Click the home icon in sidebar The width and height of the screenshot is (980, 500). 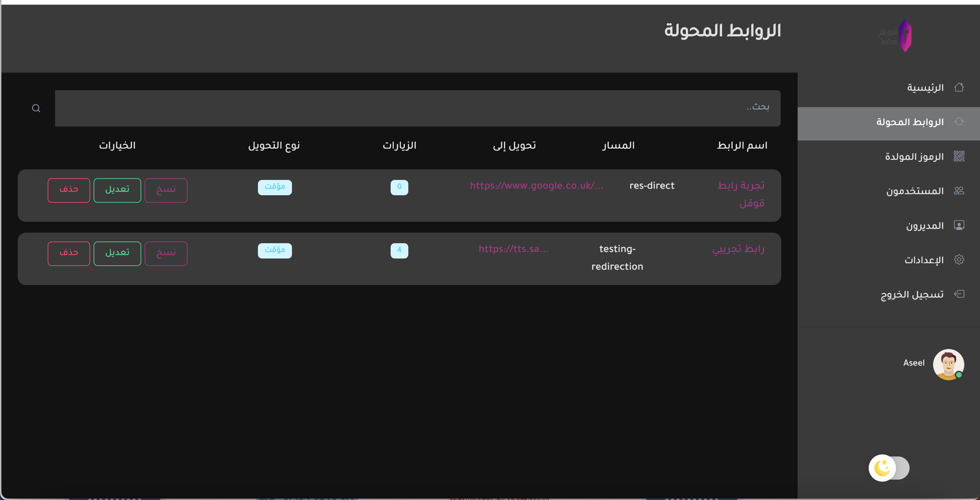(959, 87)
